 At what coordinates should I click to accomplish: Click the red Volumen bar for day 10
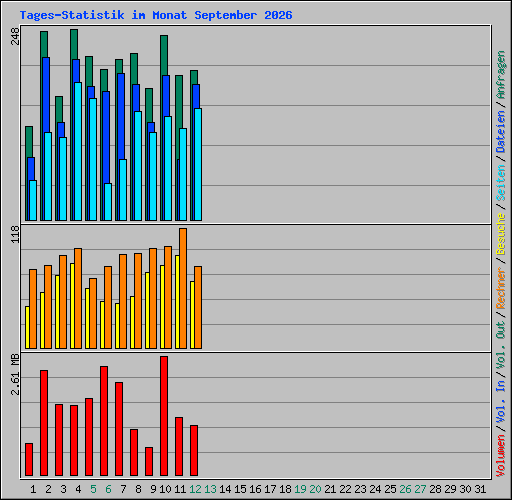click(164, 416)
